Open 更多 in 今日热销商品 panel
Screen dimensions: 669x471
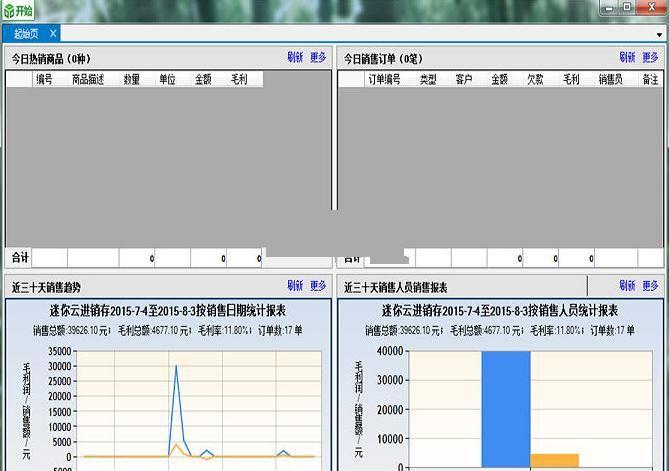[318, 57]
